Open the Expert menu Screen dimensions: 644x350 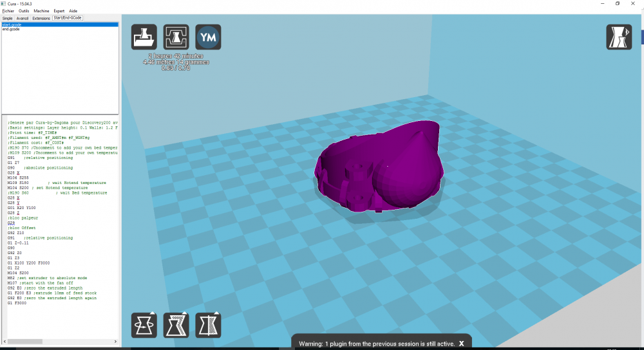click(x=59, y=11)
